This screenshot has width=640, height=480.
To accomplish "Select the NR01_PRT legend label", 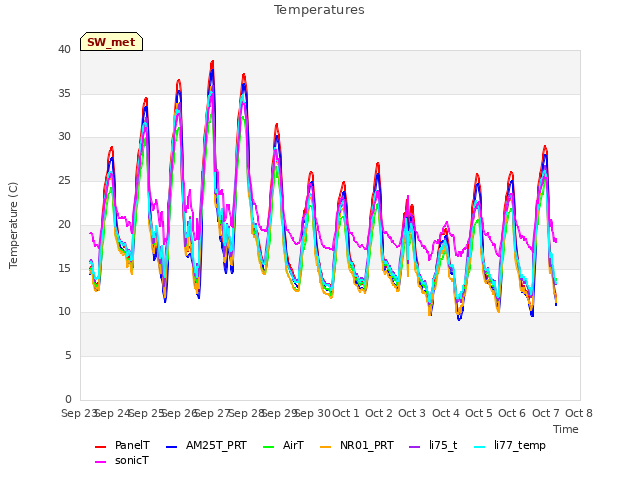I will pyautogui.click(x=367, y=445).
